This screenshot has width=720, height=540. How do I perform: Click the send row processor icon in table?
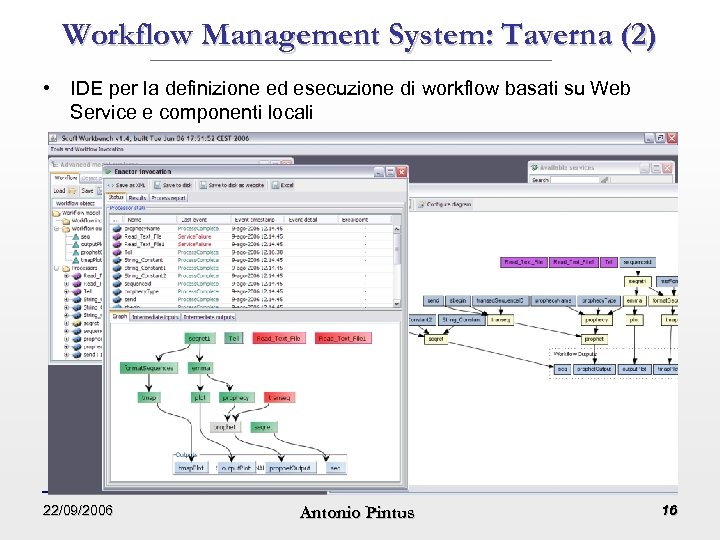coord(117,299)
